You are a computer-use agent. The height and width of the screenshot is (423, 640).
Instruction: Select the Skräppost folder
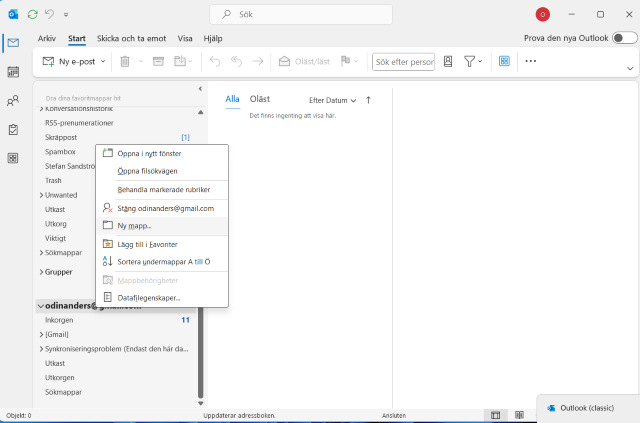(x=61, y=137)
